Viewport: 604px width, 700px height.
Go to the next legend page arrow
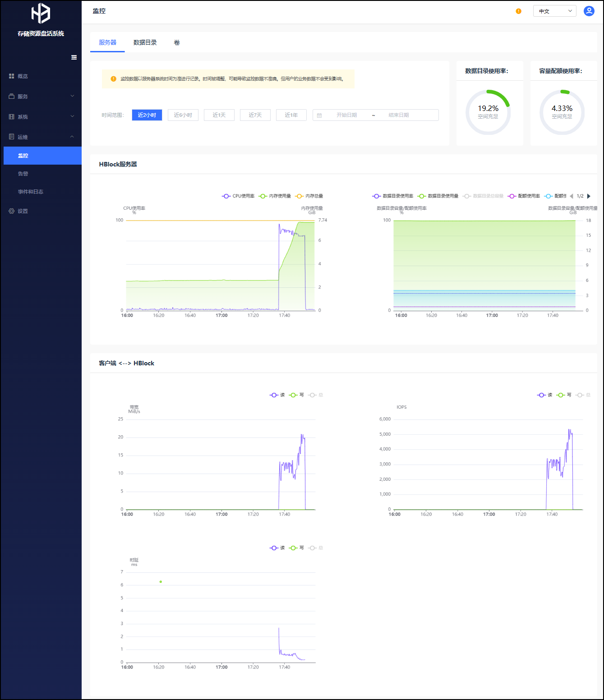click(x=589, y=196)
